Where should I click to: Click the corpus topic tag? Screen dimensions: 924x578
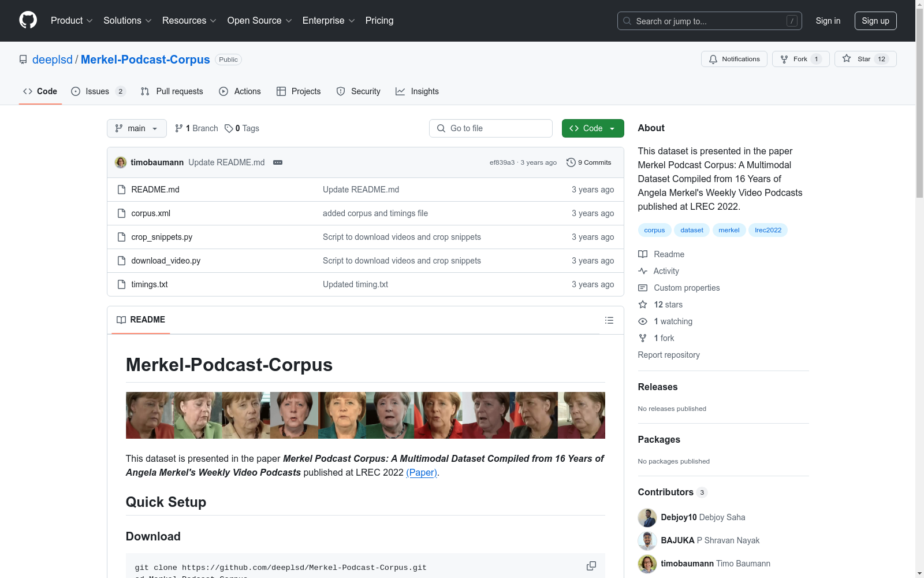[x=655, y=230]
